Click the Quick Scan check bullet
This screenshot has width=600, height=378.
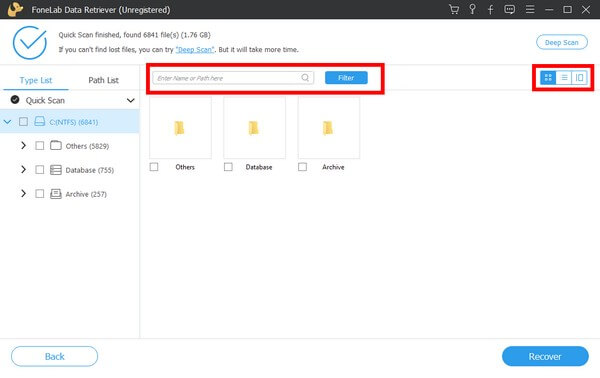tap(15, 100)
